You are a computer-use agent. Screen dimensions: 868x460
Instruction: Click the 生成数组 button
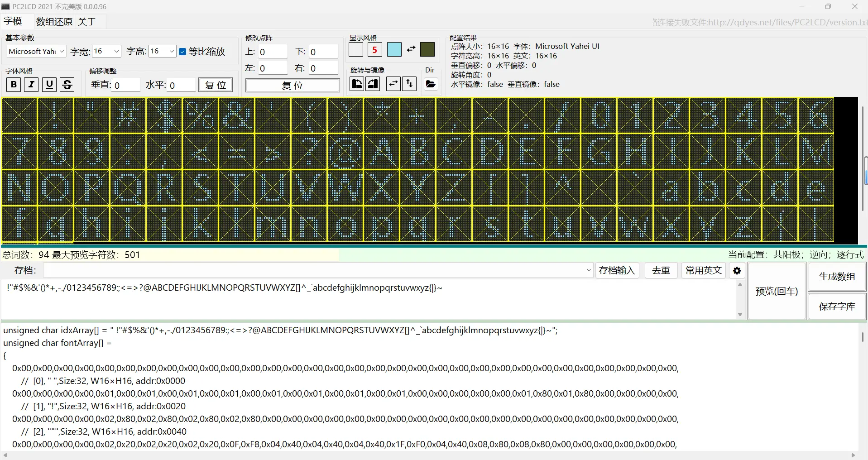[x=837, y=277]
